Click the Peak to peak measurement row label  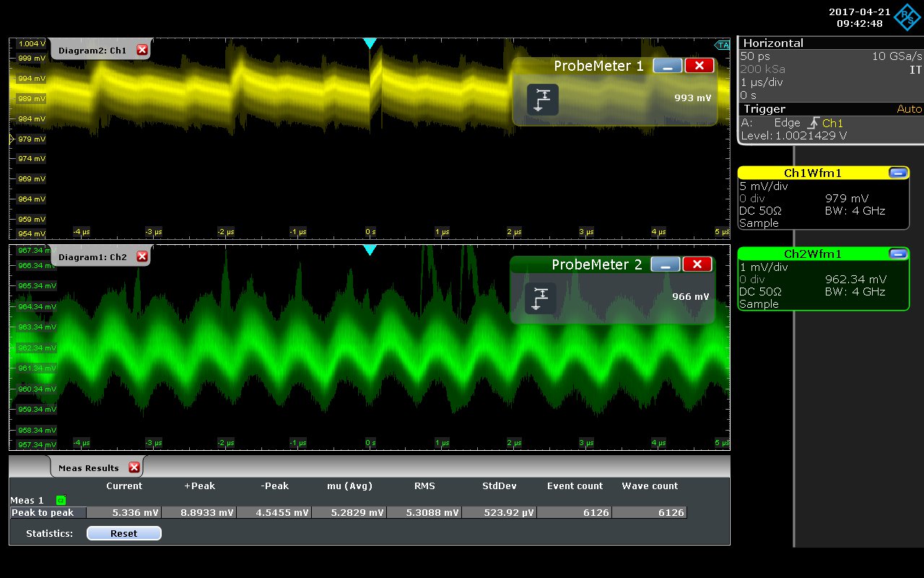48,513
